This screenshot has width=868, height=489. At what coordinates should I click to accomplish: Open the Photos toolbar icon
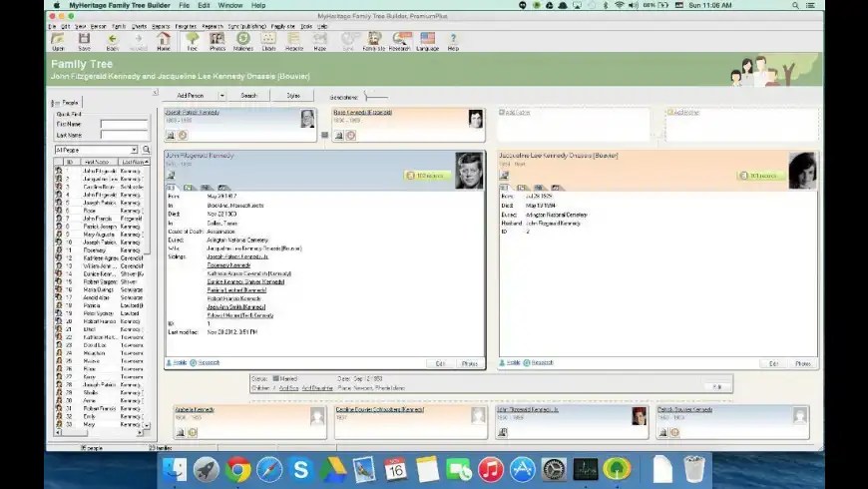click(217, 42)
